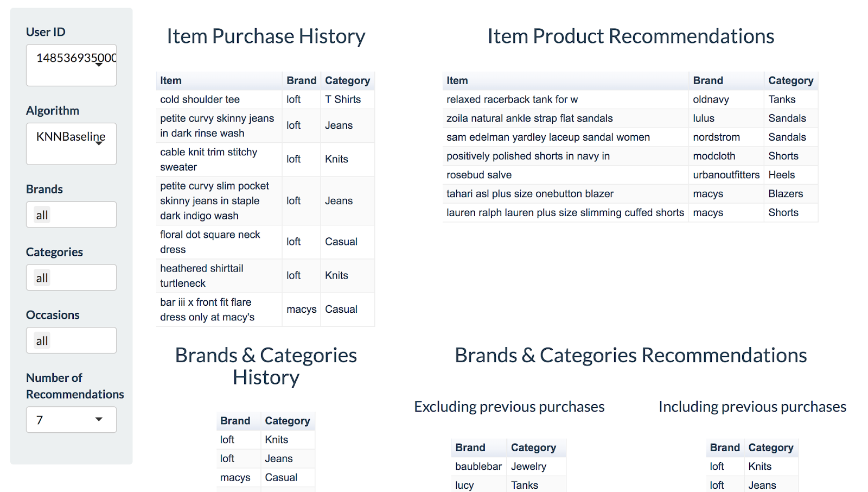This screenshot has width=868, height=492.
Task: Open the Categories filter set to all
Action: tap(71, 277)
